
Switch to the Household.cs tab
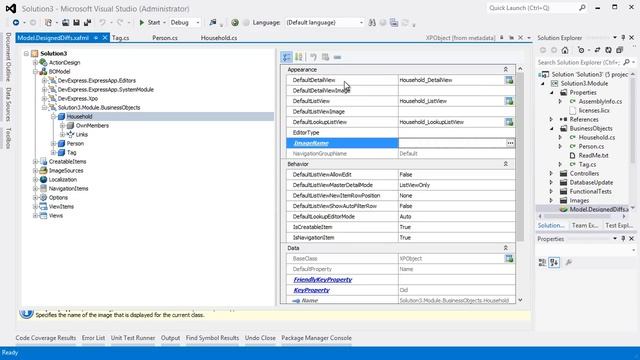(x=219, y=38)
